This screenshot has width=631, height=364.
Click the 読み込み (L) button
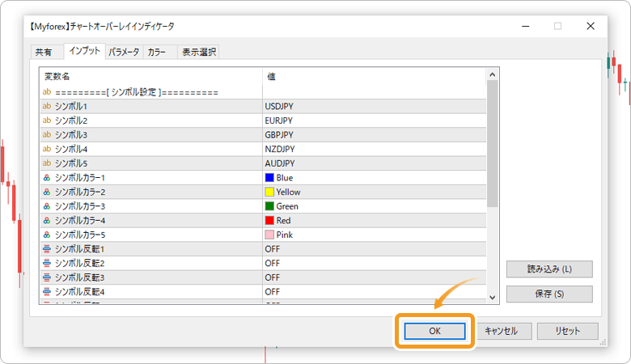pos(549,269)
